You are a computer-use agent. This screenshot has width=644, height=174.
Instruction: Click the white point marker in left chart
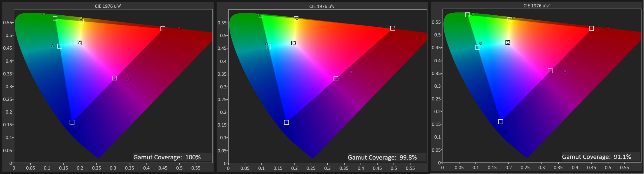(79, 43)
